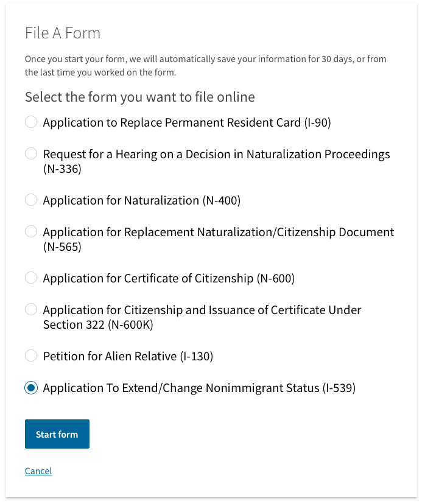This screenshot has height=504, width=425.
Task: Click the 'Application for Replacement Naturalization/Citizenship Document' label
Action: 219,239
